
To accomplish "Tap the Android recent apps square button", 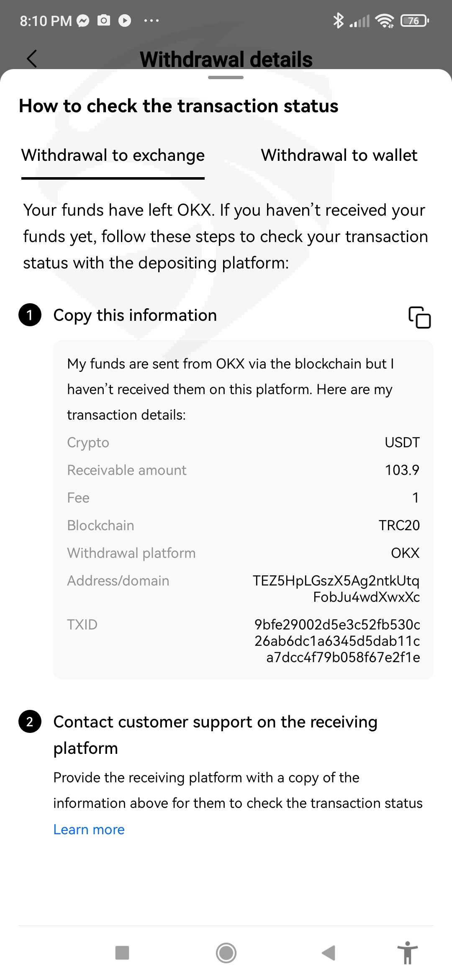I will [122, 952].
